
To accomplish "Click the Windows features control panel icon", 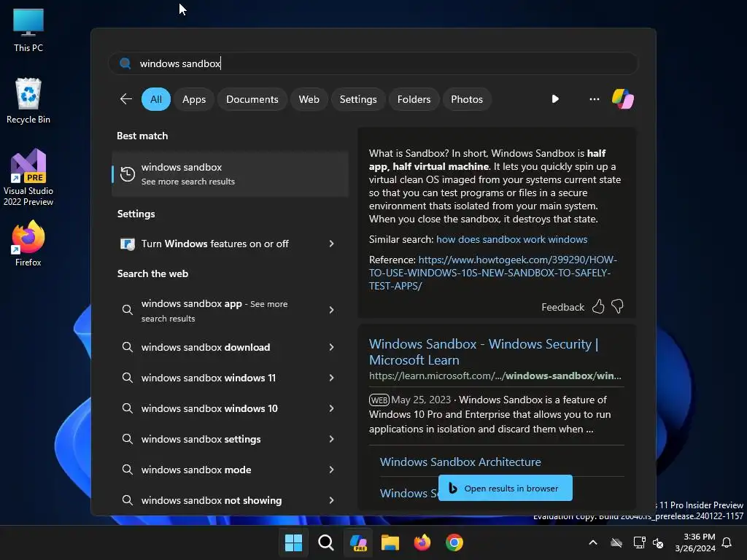I will [x=127, y=244].
